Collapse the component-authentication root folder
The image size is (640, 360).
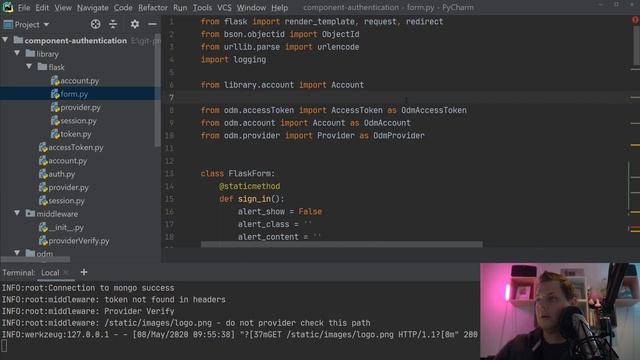point(5,40)
